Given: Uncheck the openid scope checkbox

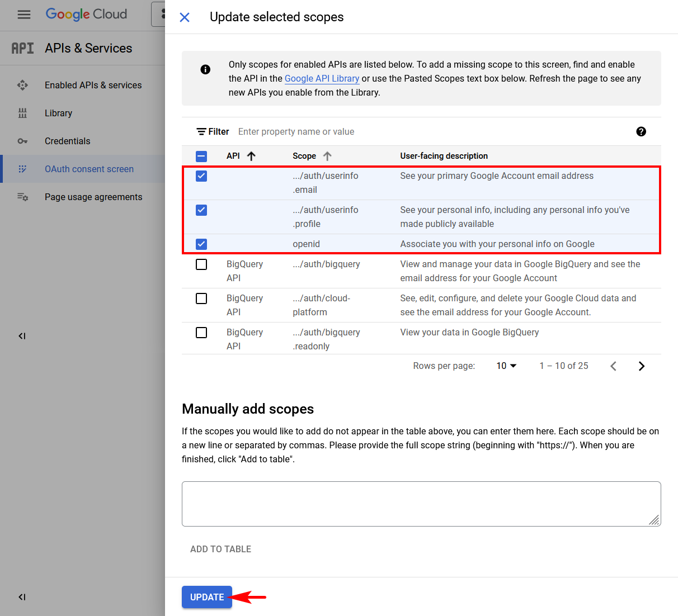Looking at the screenshot, I should tap(201, 244).
